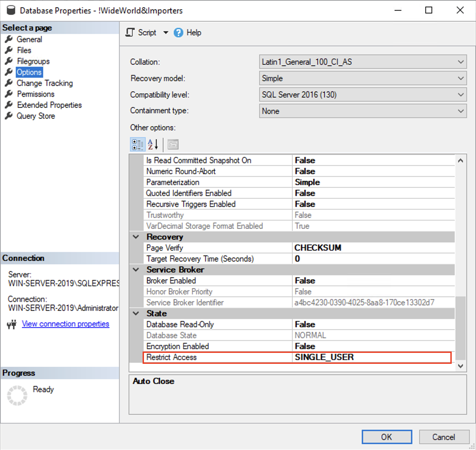Open the General page
This screenshot has height=450, width=476.
29,39
